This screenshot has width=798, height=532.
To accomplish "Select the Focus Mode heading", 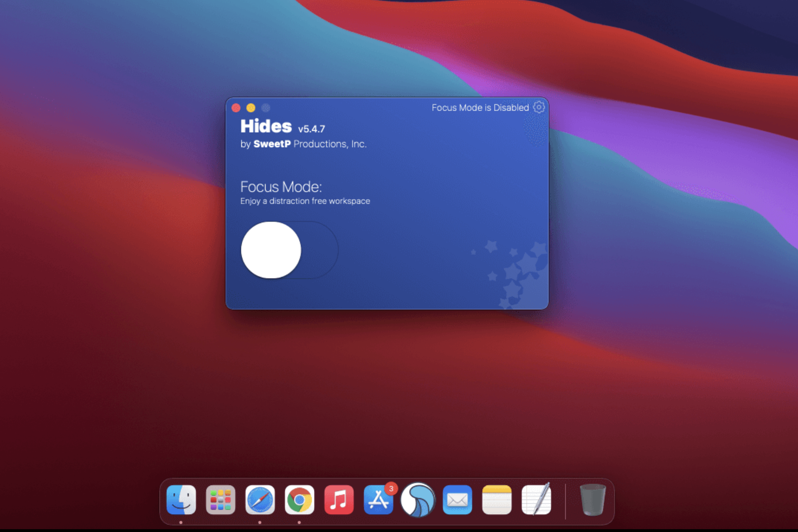I will (x=281, y=186).
